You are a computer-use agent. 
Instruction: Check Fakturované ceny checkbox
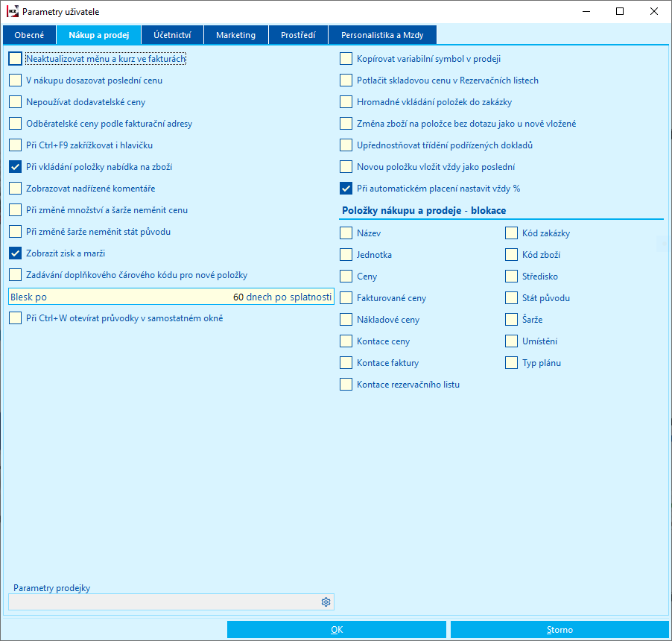[x=346, y=298]
